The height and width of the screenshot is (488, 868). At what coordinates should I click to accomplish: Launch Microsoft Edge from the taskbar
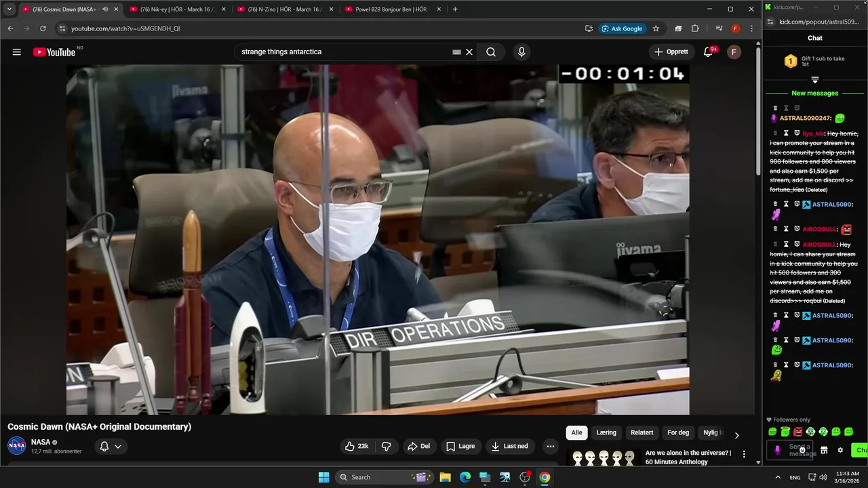(465, 477)
